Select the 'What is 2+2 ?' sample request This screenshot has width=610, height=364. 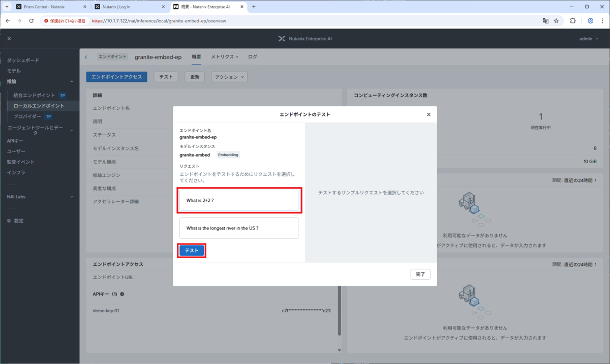[x=239, y=200]
